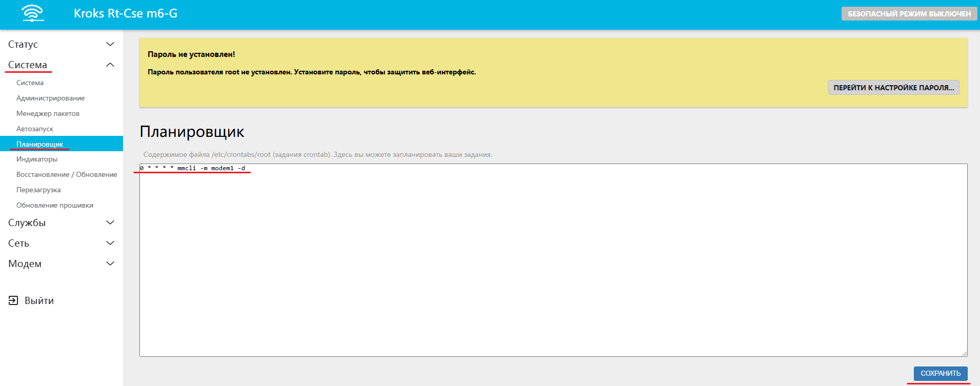The image size is (980, 386).
Task: Open Восстановление / Обновление page
Action: click(67, 174)
